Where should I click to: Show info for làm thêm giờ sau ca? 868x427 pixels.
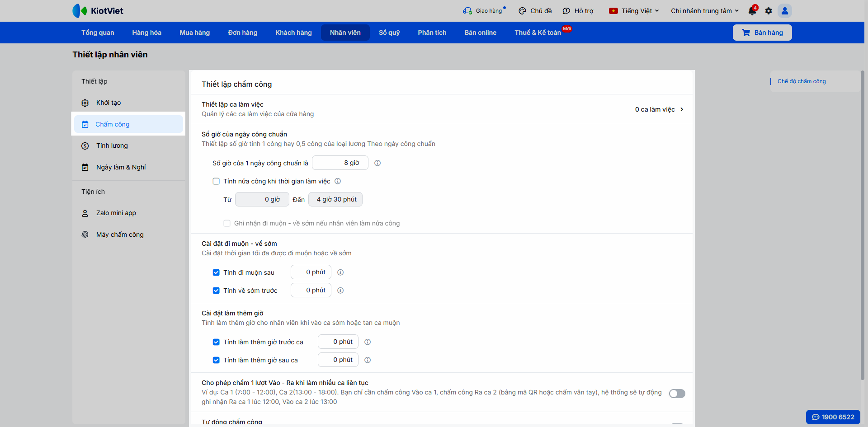tap(368, 360)
